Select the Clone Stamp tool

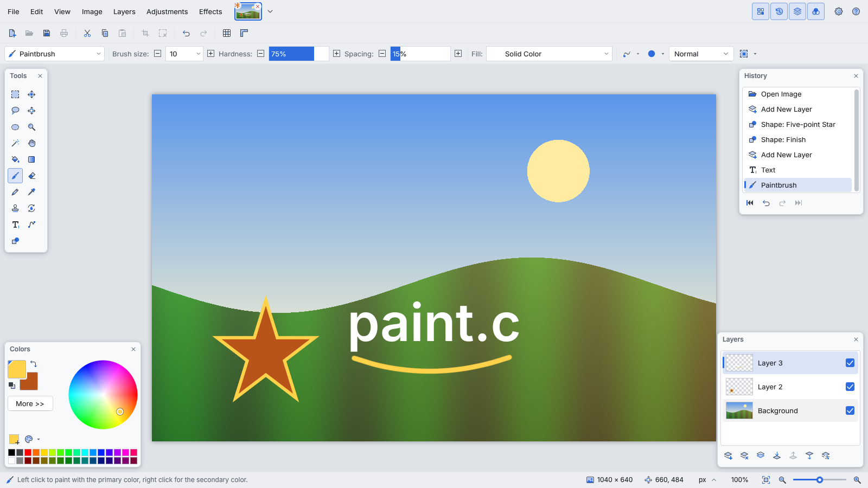pos(15,208)
